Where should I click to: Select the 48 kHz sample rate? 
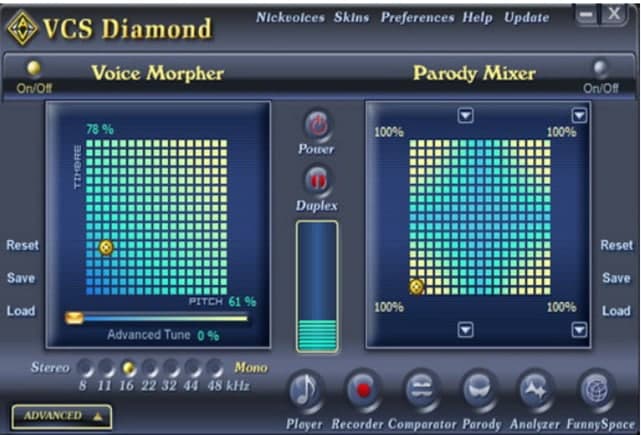(x=214, y=368)
